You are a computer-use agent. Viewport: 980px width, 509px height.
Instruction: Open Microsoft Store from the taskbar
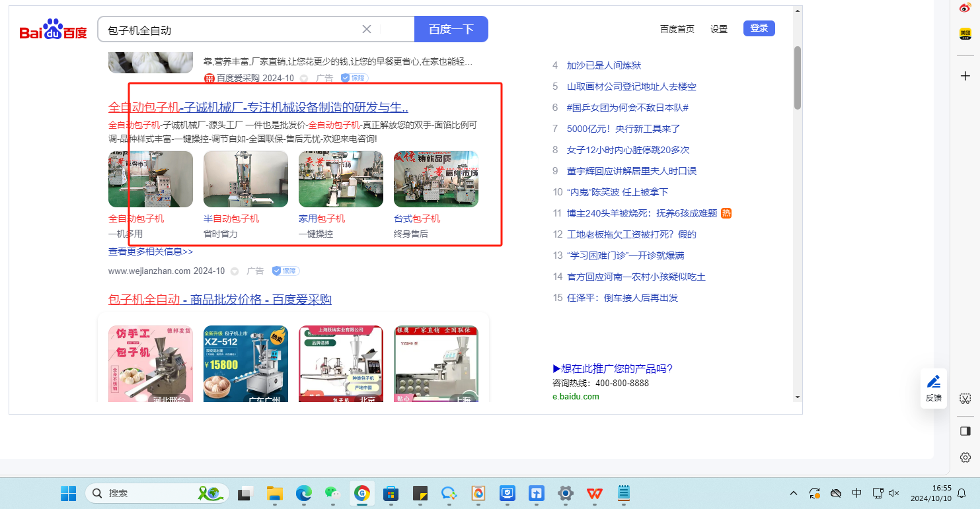click(x=391, y=493)
